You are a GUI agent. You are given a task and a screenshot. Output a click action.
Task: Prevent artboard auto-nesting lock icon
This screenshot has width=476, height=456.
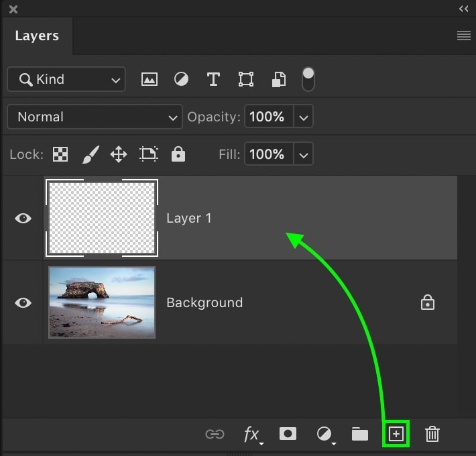tap(149, 154)
